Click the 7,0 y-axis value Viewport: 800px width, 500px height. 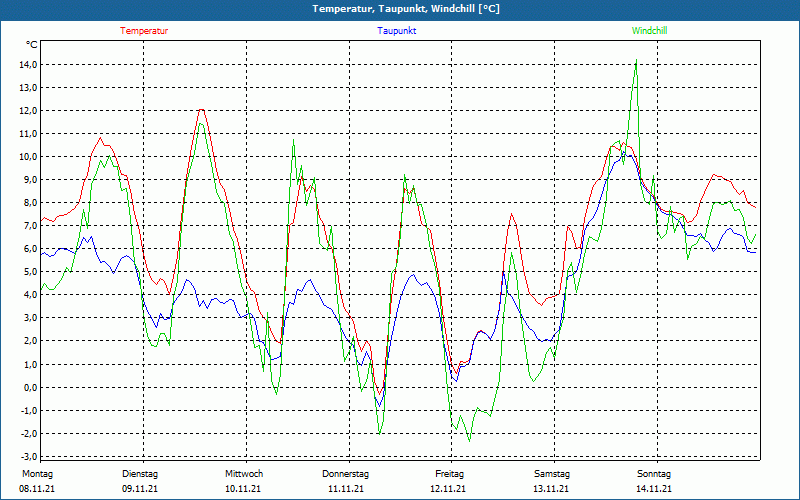29,226
